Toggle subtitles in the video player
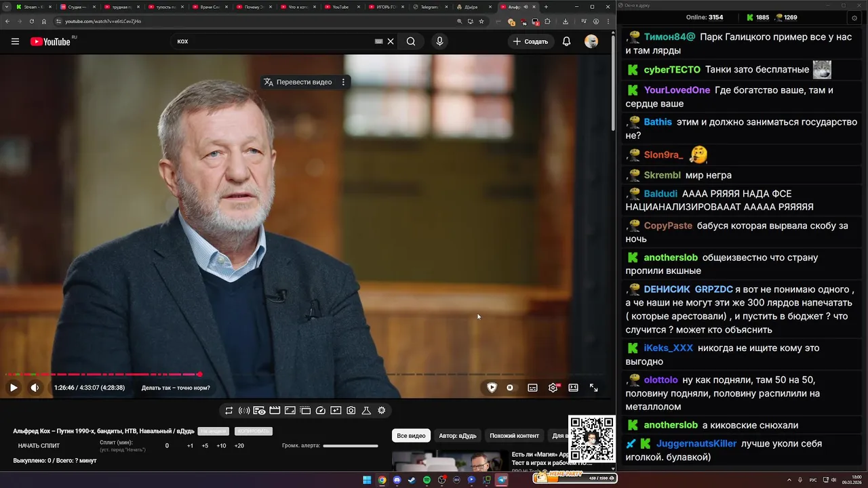 pos(532,388)
